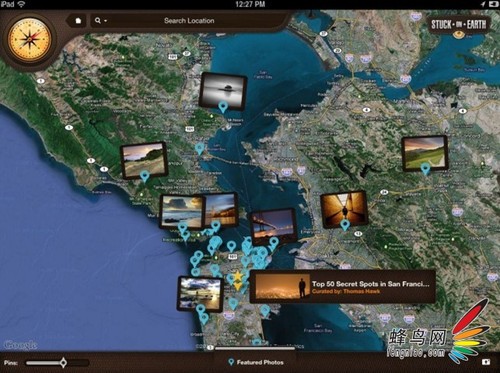The width and height of the screenshot is (500, 373).
Task: Open the green rolling hills photo thumbnail
Action: (x=424, y=153)
